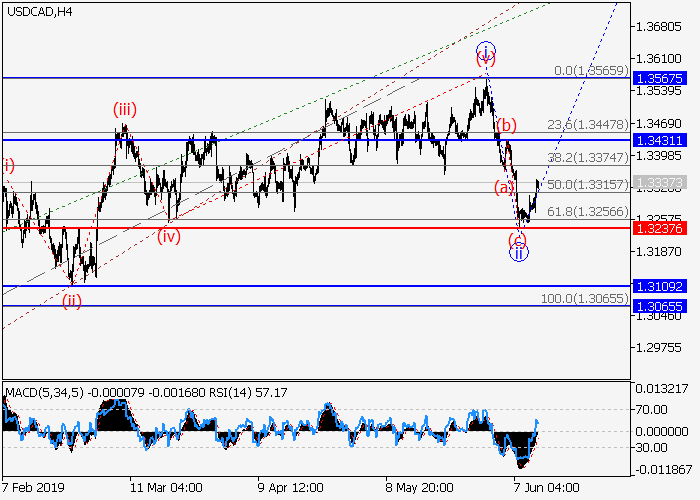Viewport: 700px width, 500px height.
Task: Click the blue circled ii wave marker
Action: [x=519, y=253]
